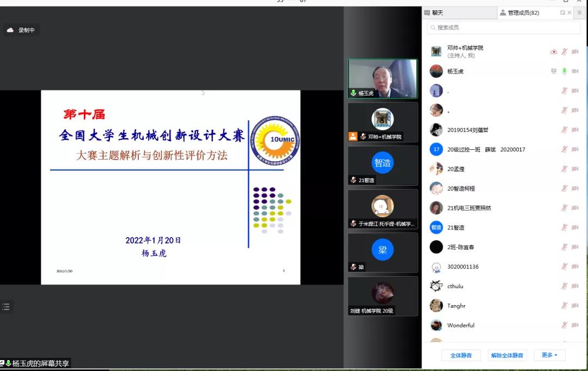The image size is (588, 371).
Task: Toggle the camera for Wonderful
Action: [575, 325]
